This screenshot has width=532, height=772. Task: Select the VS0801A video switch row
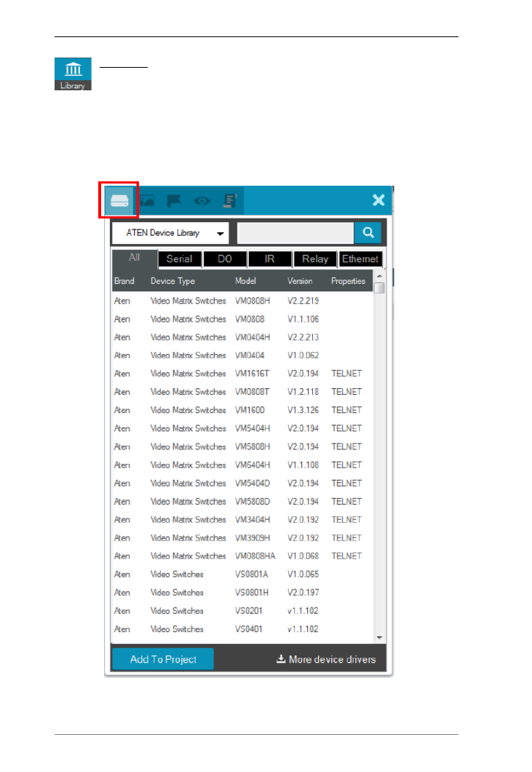pyautogui.click(x=242, y=574)
